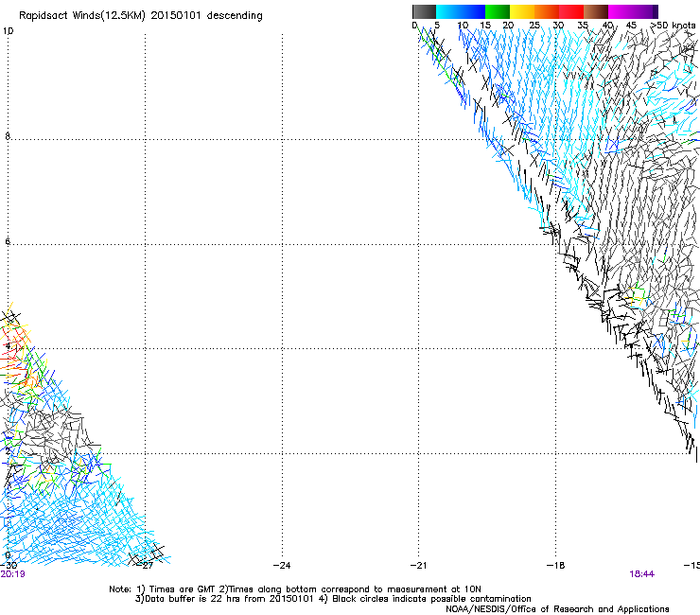Click the cyan 5-10 knots legend color

coord(448,11)
